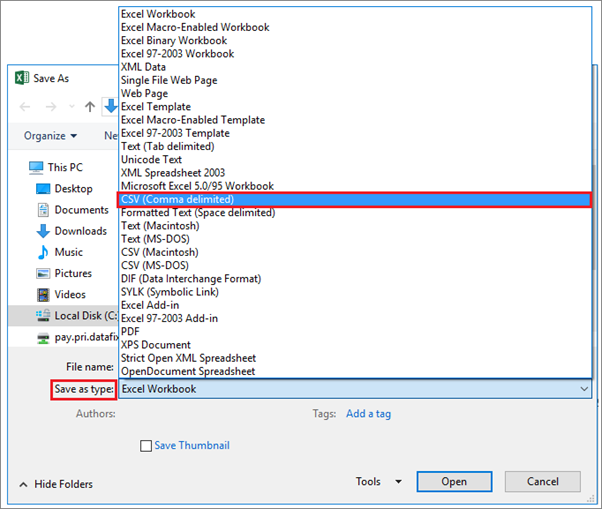Choose XML Data file type
602x509 pixels.
click(355, 67)
